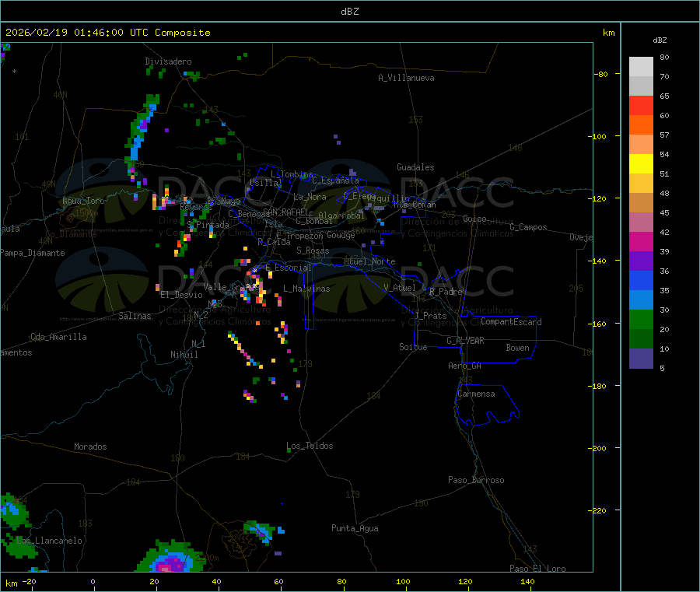Click the La_Nora location label
Screen dimensions: 700x592
pos(310,197)
